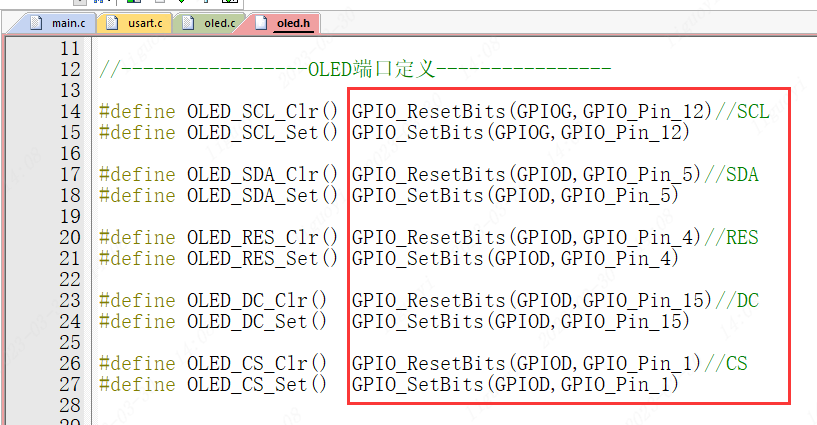This screenshot has height=425, width=817.
Task: Click OLED_CS_Clr() macro name on line 26
Action: coord(257,364)
